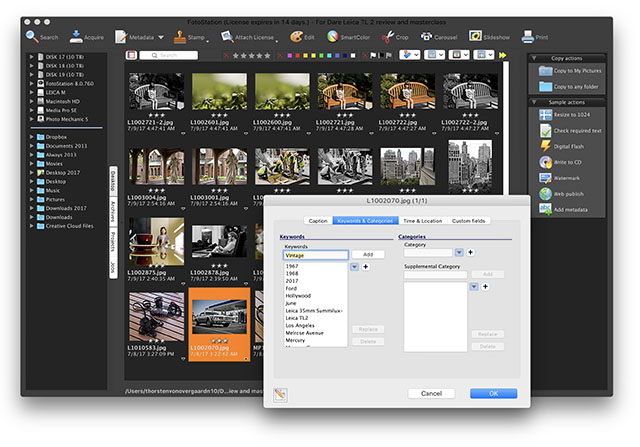
Task: Open the Supplemental Category list dropdown arrow
Action: click(474, 287)
